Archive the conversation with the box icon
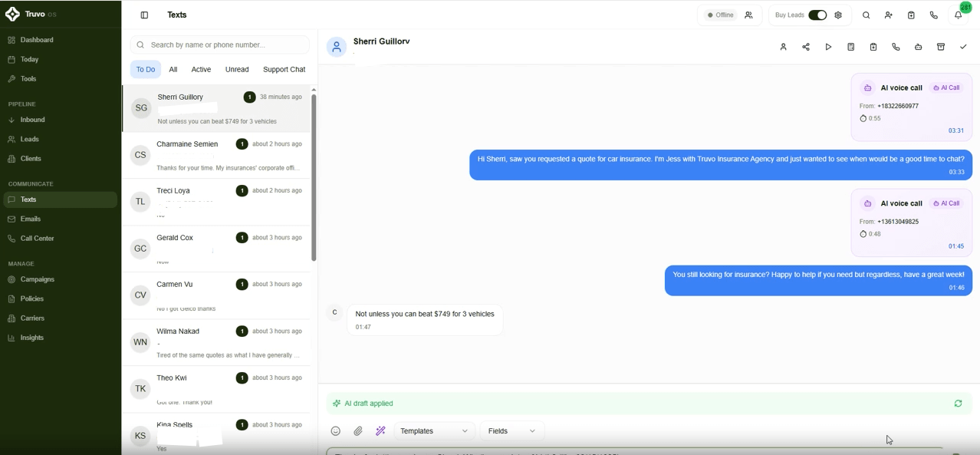This screenshot has width=980, height=455. click(941, 47)
